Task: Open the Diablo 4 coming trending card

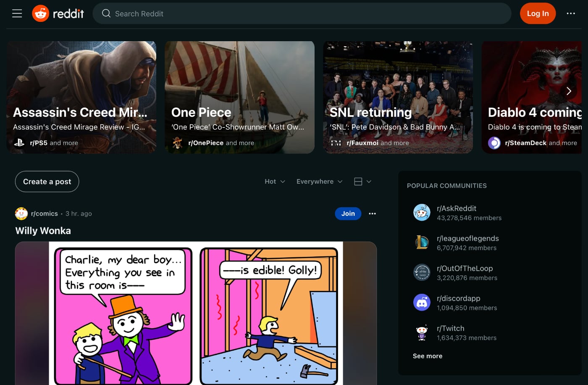Action: pyautogui.click(x=532, y=97)
